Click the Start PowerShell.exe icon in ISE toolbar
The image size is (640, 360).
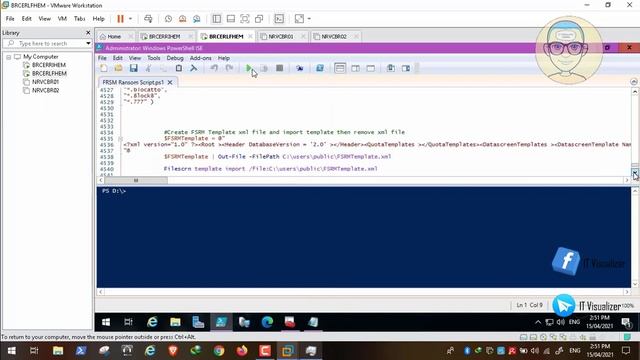[x=320, y=68]
